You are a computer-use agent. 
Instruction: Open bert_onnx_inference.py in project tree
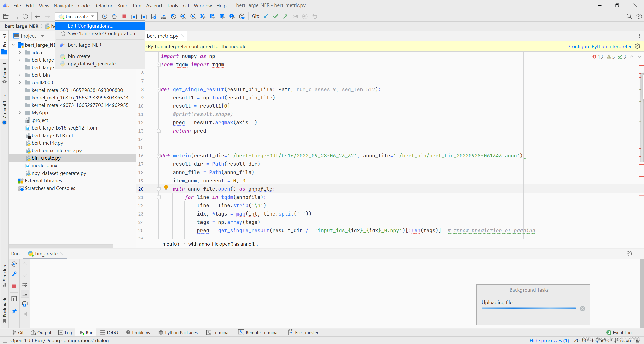click(x=57, y=150)
